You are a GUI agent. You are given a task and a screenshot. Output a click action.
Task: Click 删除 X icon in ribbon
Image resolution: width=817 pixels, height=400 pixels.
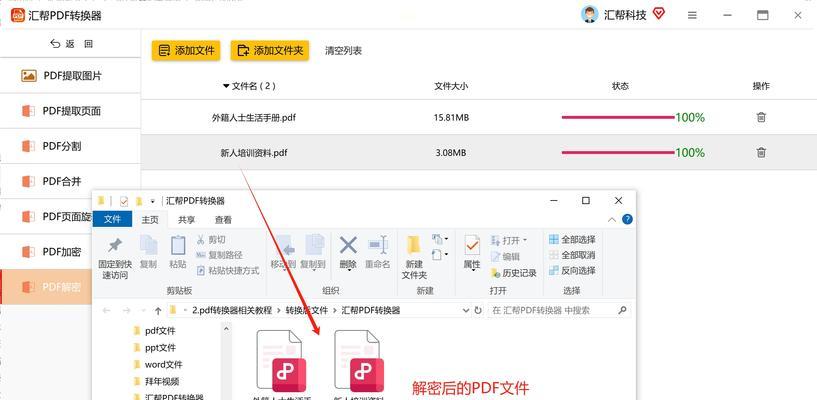tap(348, 245)
